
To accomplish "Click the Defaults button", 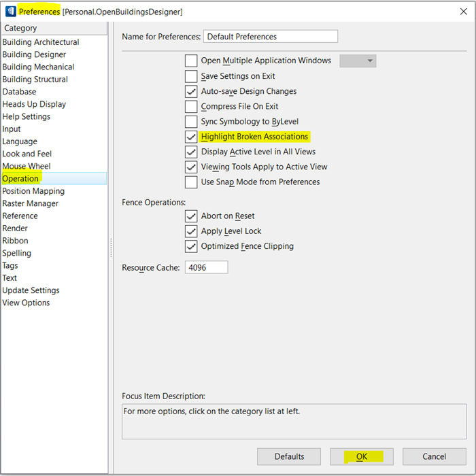I will (289, 456).
